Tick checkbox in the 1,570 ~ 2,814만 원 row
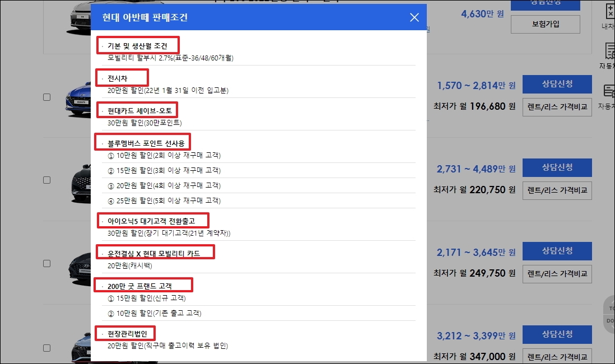615x364 pixels. (46, 97)
